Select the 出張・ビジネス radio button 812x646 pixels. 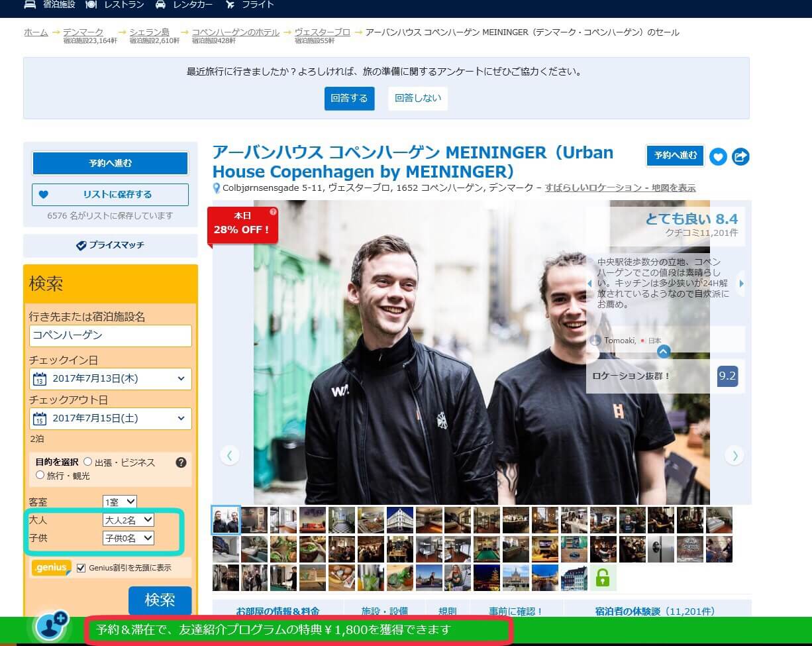click(88, 462)
